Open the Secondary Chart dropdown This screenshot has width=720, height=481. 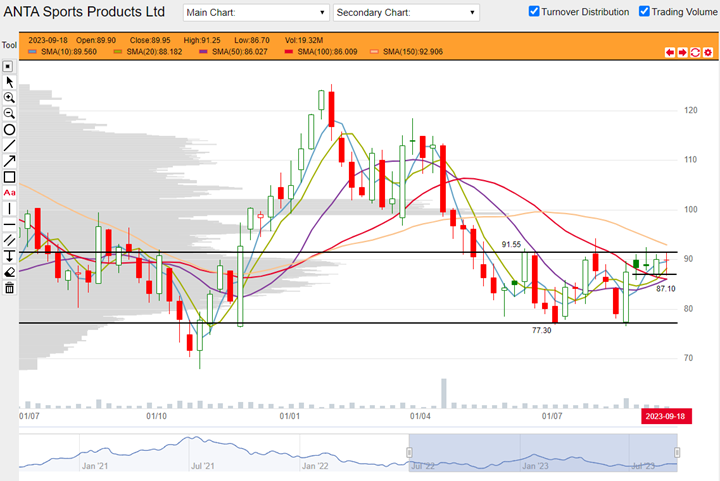pos(406,12)
